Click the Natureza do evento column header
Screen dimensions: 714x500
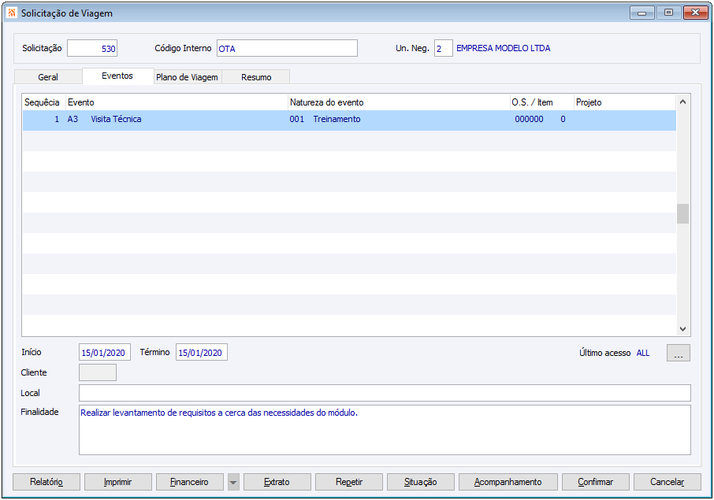click(x=399, y=102)
